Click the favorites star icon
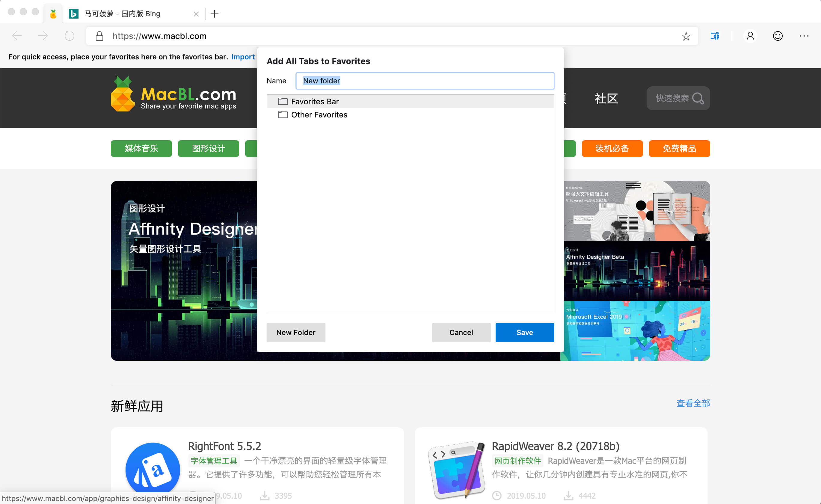821x504 pixels. (686, 36)
